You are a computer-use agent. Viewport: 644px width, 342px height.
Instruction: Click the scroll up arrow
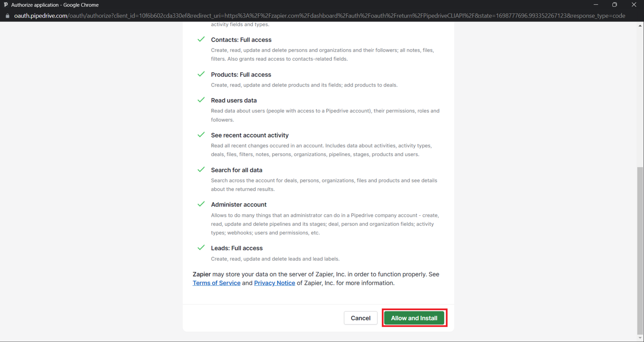(640, 26)
